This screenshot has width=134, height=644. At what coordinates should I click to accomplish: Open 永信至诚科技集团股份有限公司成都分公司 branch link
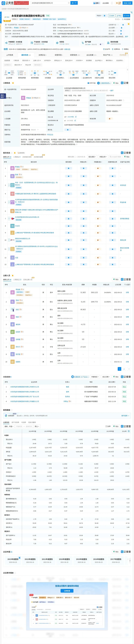25,392
